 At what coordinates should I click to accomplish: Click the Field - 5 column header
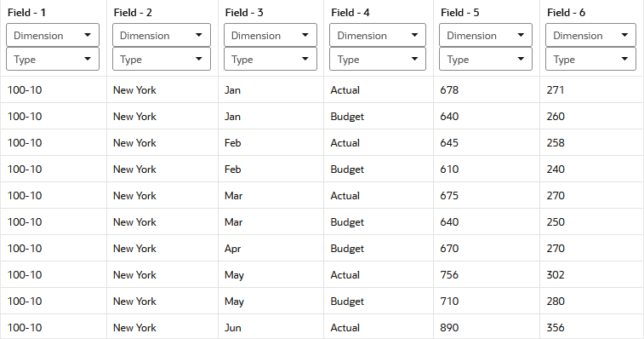460,13
